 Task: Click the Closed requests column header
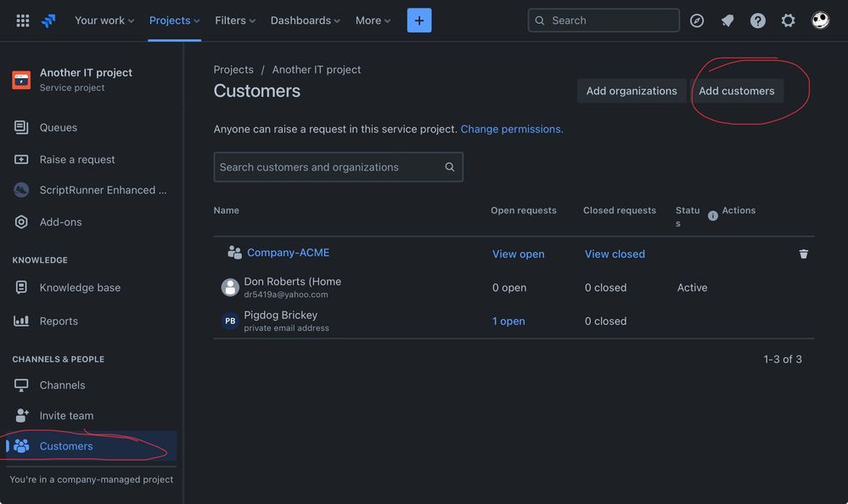[x=619, y=210]
